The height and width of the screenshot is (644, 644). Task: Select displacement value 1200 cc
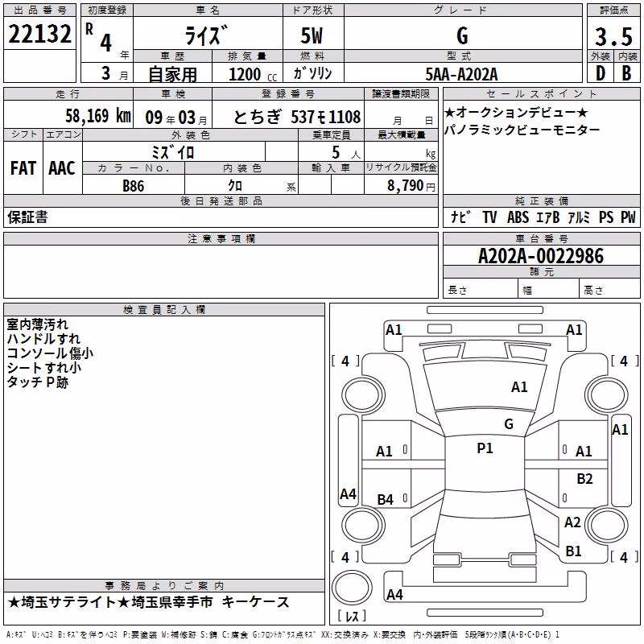[253, 74]
